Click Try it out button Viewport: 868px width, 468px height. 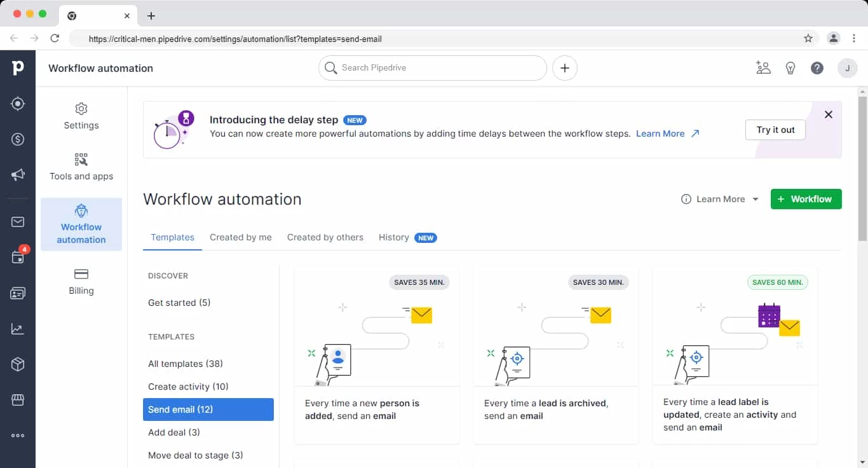(775, 130)
